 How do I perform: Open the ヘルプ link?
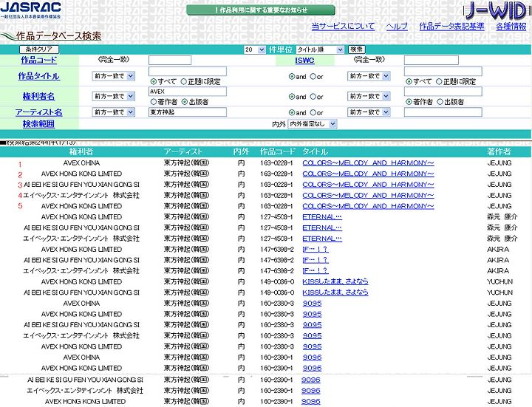(x=397, y=26)
